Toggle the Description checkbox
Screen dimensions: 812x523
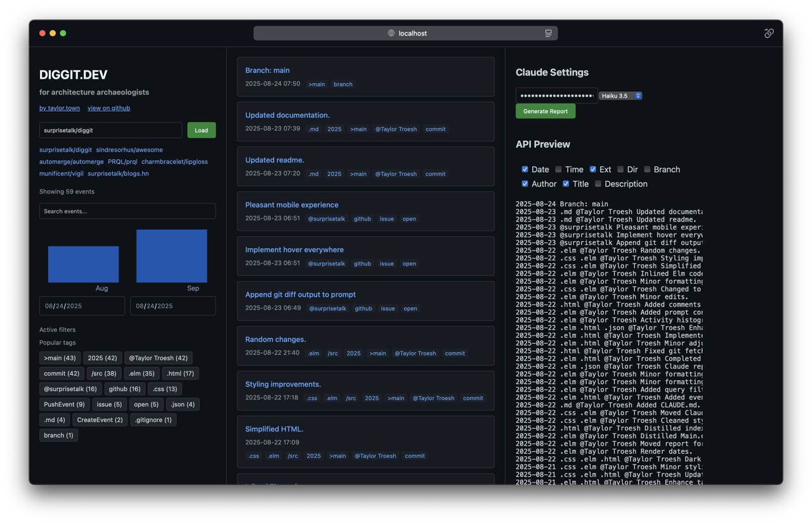598,184
